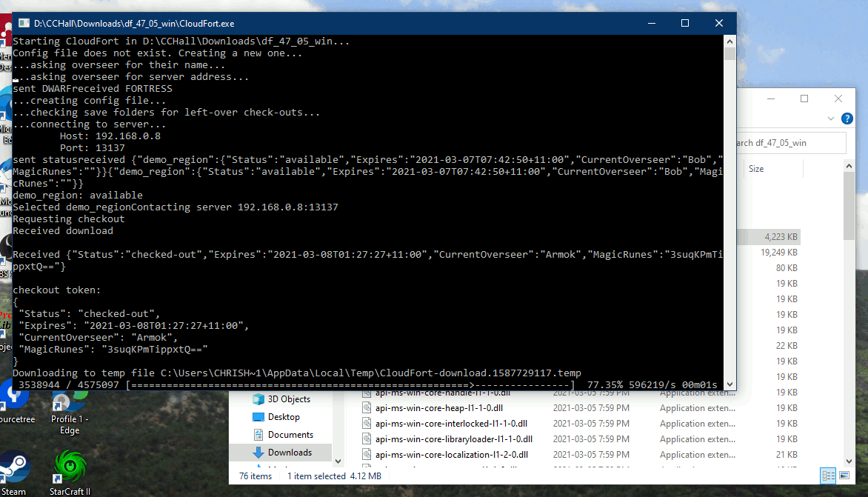Click the navigation pane scroll-down arrow
868x497 pixels.
338,461
